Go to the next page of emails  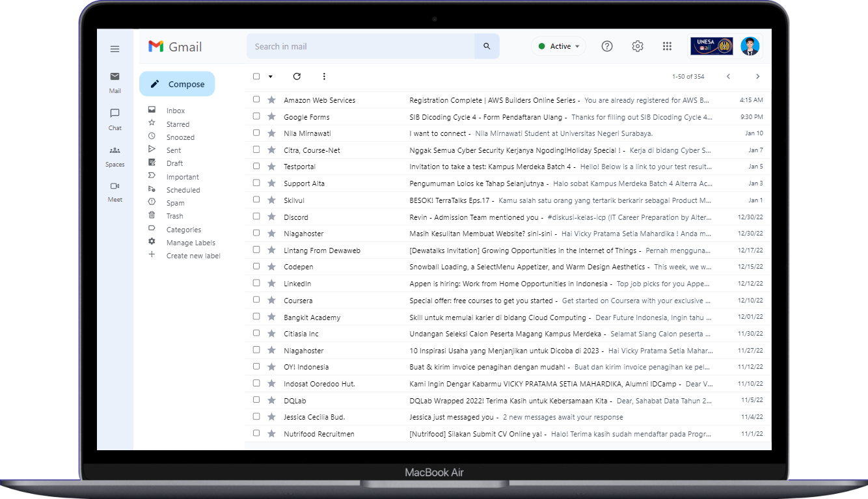pyautogui.click(x=757, y=76)
